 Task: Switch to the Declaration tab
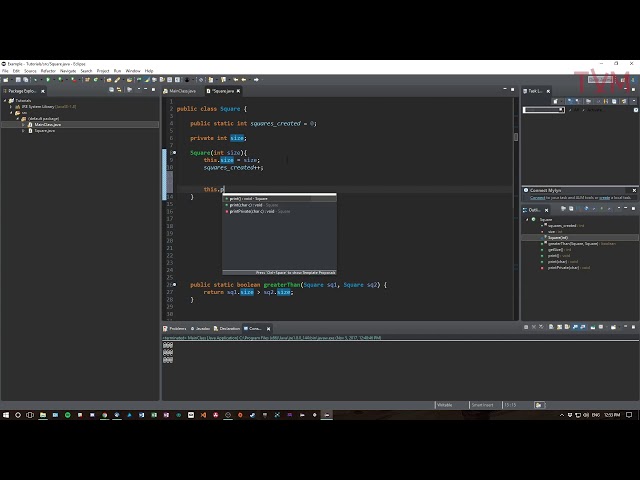click(x=227, y=329)
